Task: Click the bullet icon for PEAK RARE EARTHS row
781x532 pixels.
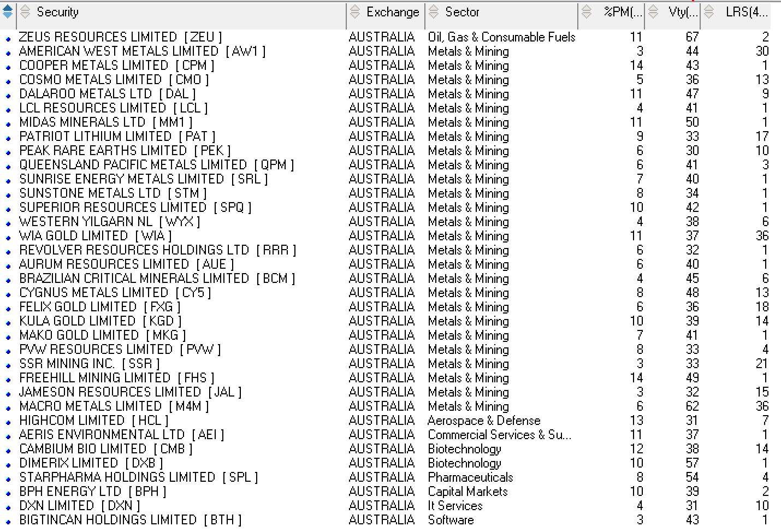Action: point(8,153)
